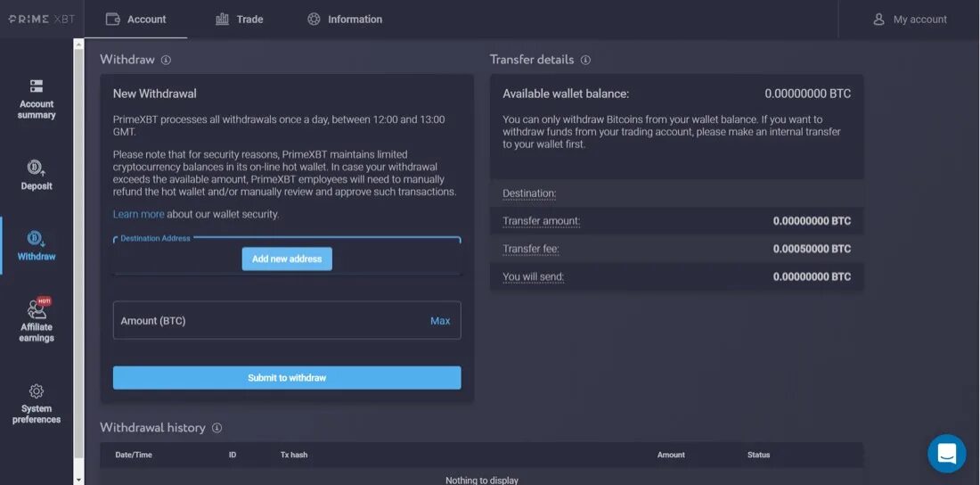The width and height of the screenshot is (980, 485).
Task: Click Submit to withdraw button
Action: click(x=287, y=377)
